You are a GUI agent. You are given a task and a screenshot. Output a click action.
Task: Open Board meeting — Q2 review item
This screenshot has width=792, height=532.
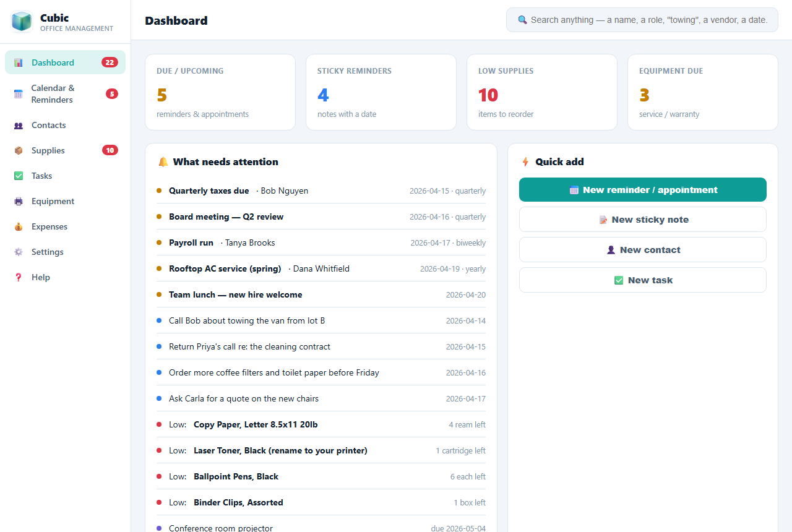point(321,217)
